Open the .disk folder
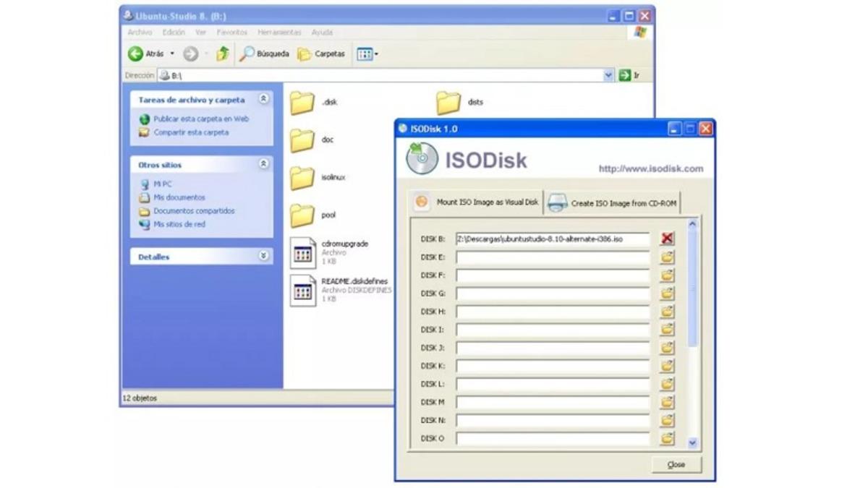Image resolution: width=868 pixels, height=488 pixels. point(302,103)
